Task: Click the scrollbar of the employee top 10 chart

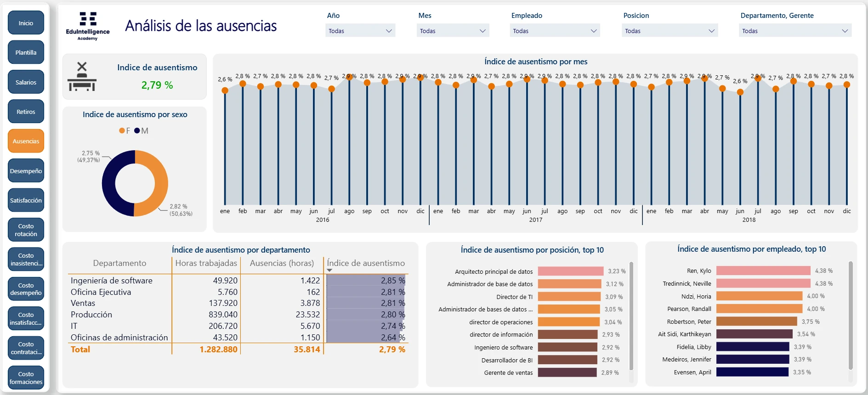Action: pos(851,316)
